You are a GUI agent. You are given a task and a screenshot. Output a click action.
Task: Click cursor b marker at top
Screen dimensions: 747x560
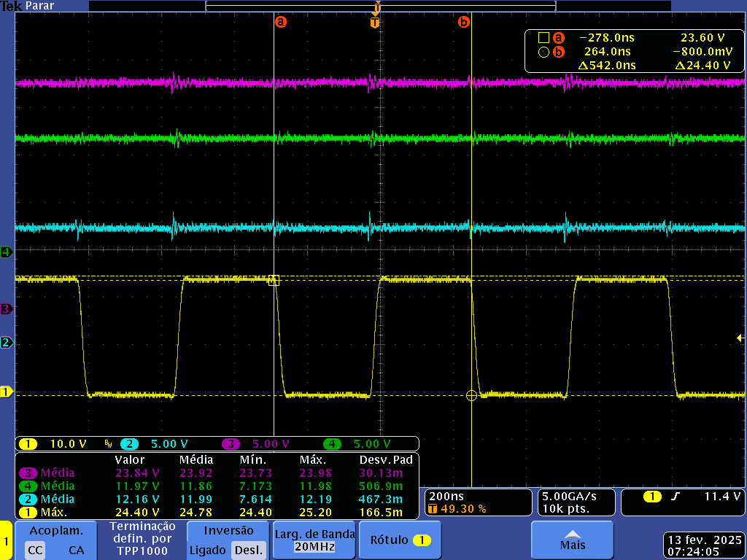coord(463,22)
